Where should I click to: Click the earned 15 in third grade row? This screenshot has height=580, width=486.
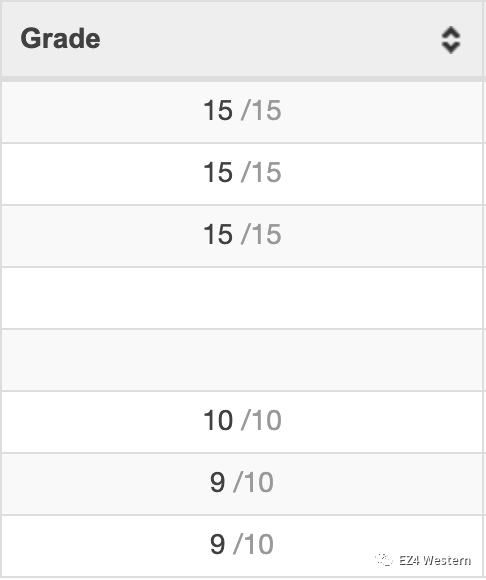pyautogui.click(x=218, y=234)
